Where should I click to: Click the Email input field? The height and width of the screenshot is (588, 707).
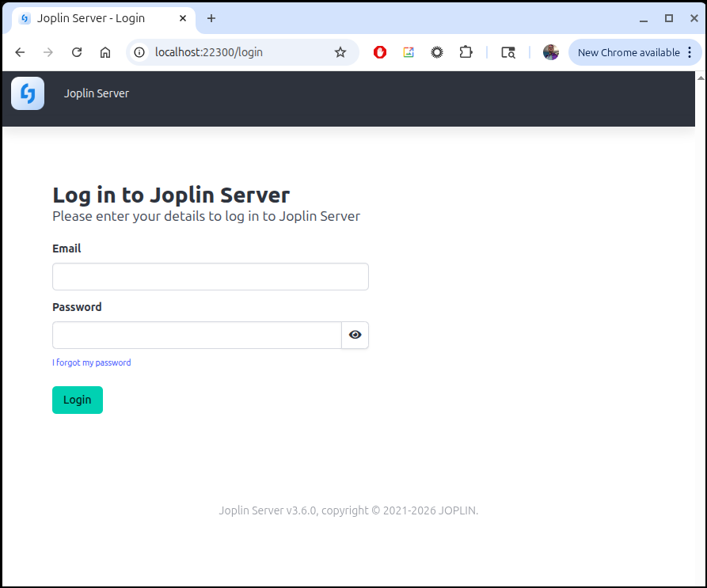coord(210,276)
